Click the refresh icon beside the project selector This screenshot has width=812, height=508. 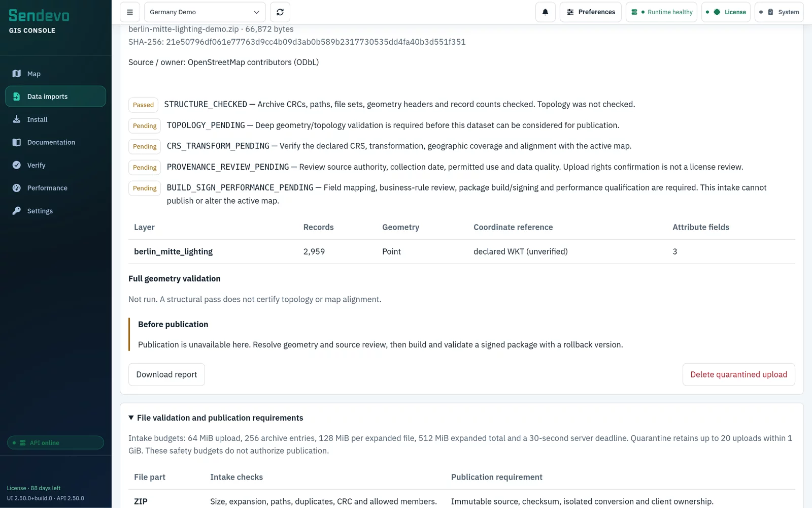[x=280, y=12]
